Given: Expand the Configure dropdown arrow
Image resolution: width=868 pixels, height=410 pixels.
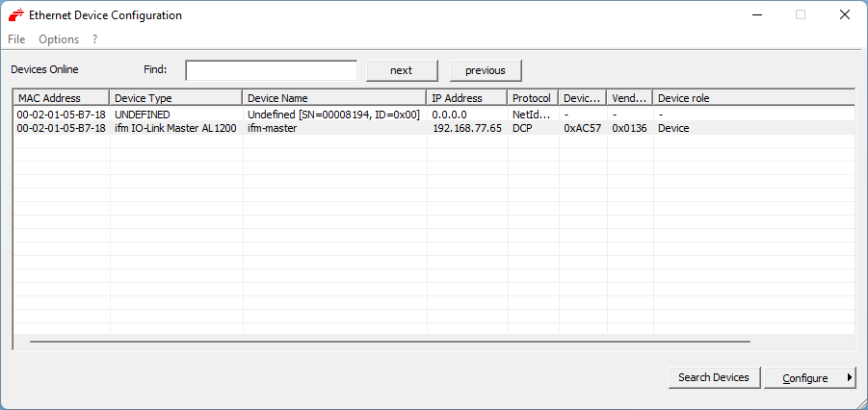Looking at the screenshot, I should 850,377.
